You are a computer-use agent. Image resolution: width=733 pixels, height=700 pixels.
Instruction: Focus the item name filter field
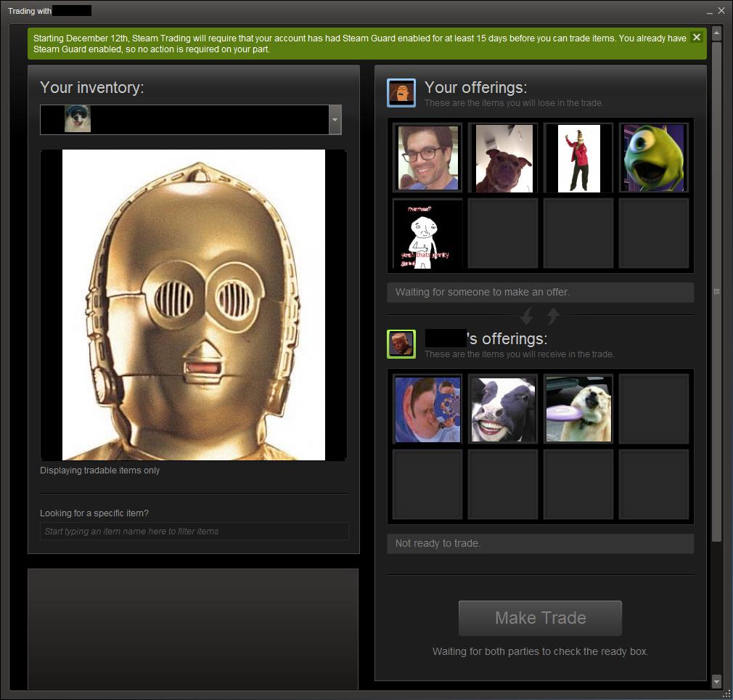coord(194,532)
